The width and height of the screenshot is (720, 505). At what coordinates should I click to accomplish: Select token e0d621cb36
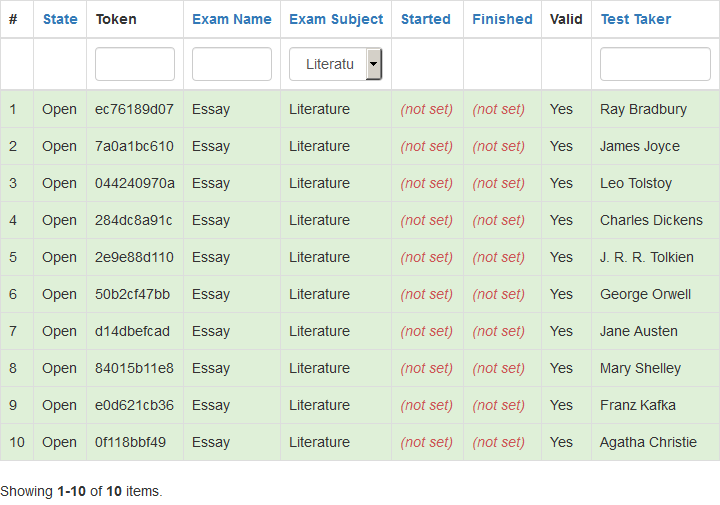click(x=134, y=405)
